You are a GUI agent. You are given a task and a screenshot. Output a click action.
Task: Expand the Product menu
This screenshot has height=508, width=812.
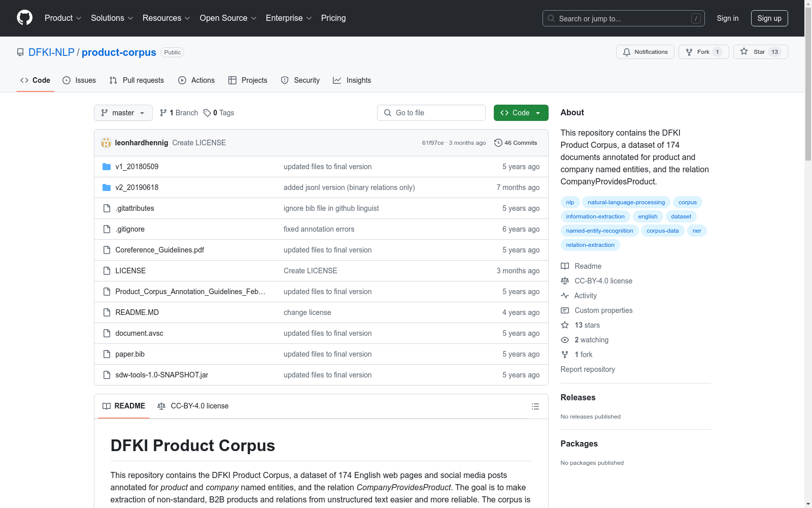click(x=63, y=18)
